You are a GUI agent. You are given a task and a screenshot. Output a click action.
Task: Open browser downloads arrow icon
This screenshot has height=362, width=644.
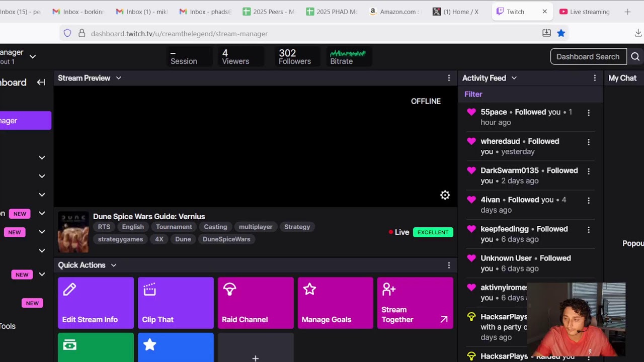click(638, 33)
